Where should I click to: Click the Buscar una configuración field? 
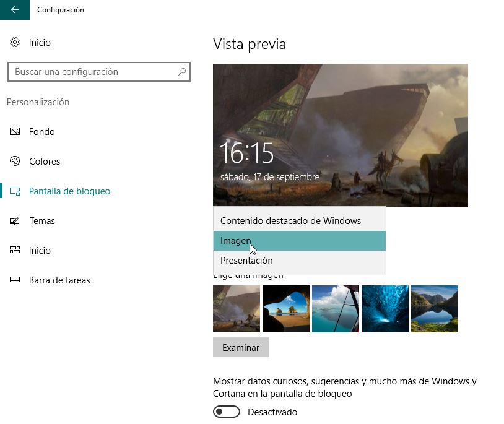click(99, 72)
